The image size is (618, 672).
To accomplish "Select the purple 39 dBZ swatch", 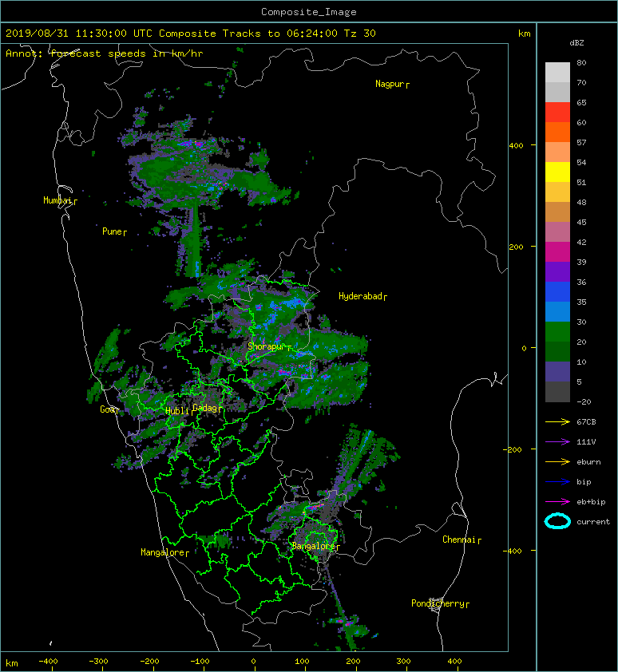I will click(x=557, y=271).
